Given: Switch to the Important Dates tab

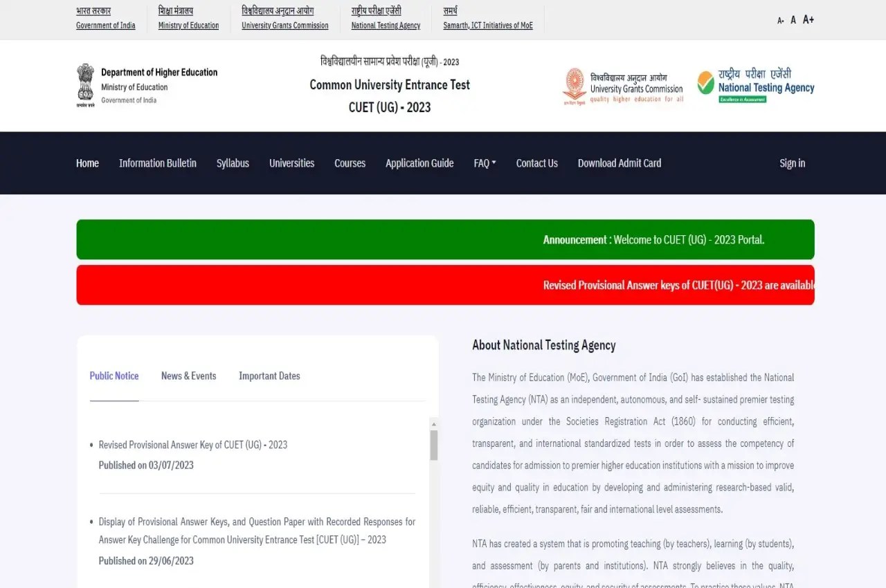Looking at the screenshot, I should 269,376.
